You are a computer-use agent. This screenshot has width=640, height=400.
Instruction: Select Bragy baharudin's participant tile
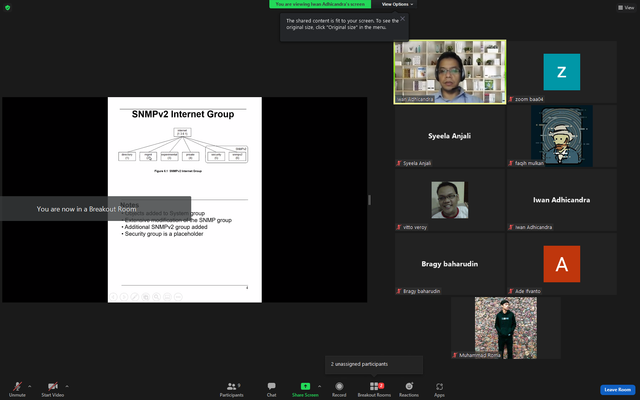[x=450, y=264]
